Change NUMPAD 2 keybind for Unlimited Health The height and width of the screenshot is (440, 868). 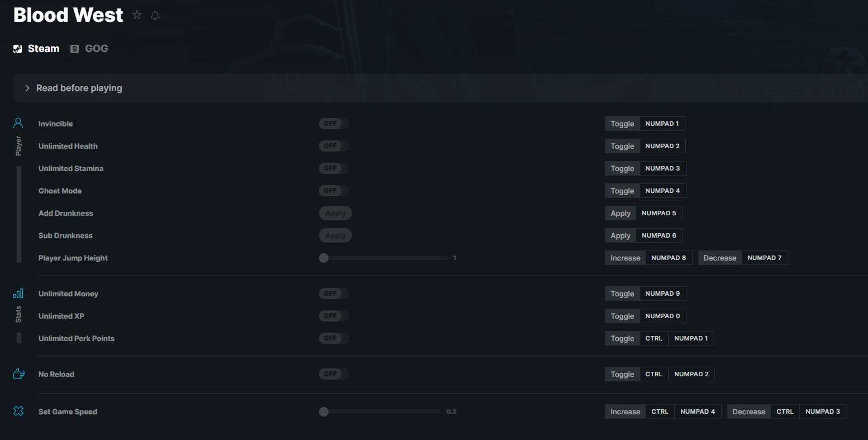point(662,146)
